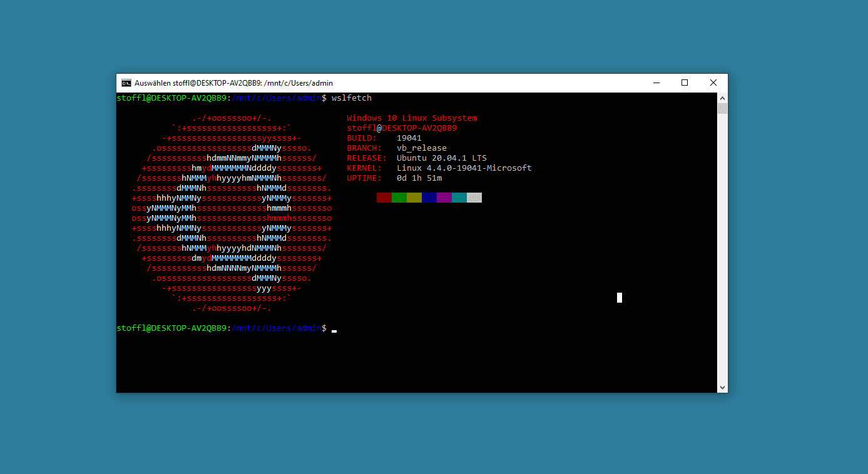
Task: Click the 'UPTIME:' label
Action: click(x=364, y=178)
